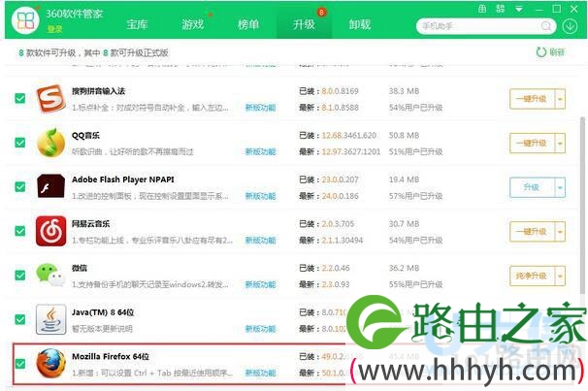
Task: Expand upgrade options arrow for Sogou Pinyin
Action: point(560,99)
